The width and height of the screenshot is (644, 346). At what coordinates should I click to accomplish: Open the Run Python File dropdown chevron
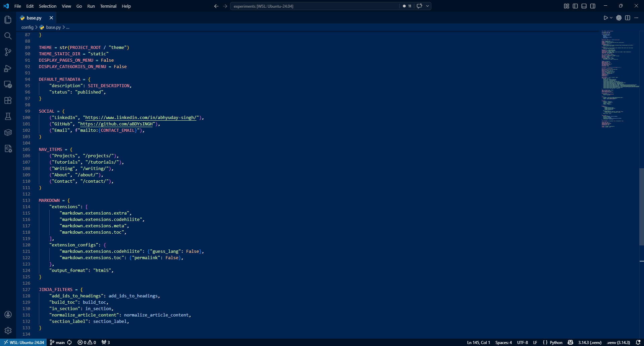(x=610, y=18)
